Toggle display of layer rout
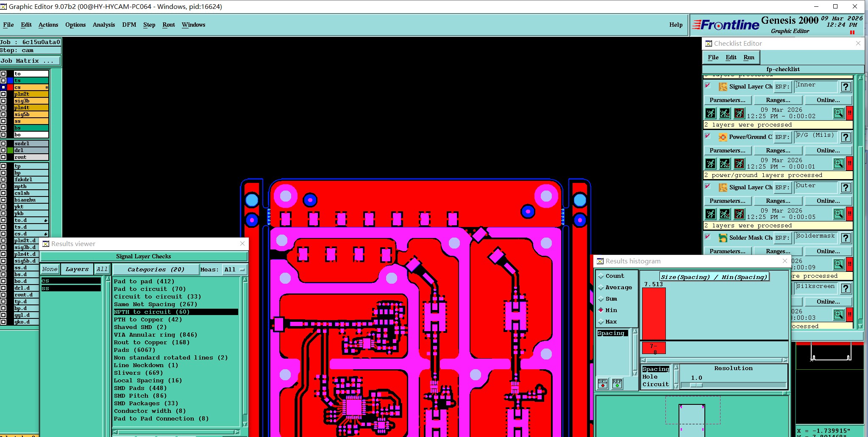The height and width of the screenshot is (437, 868). click(x=3, y=157)
